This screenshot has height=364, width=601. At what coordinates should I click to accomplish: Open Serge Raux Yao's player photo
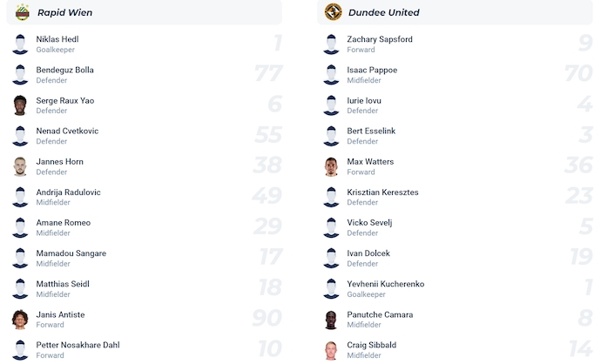(x=20, y=105)
